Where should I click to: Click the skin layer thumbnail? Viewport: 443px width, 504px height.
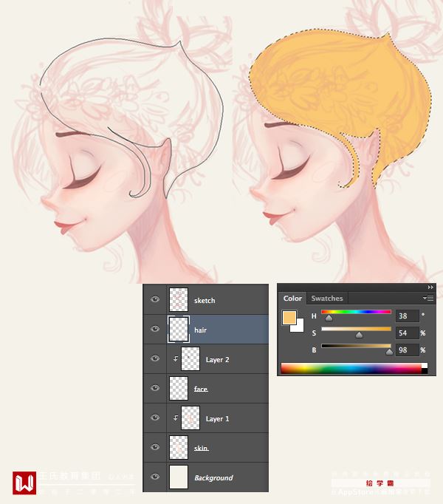click(x=179, y=447)
